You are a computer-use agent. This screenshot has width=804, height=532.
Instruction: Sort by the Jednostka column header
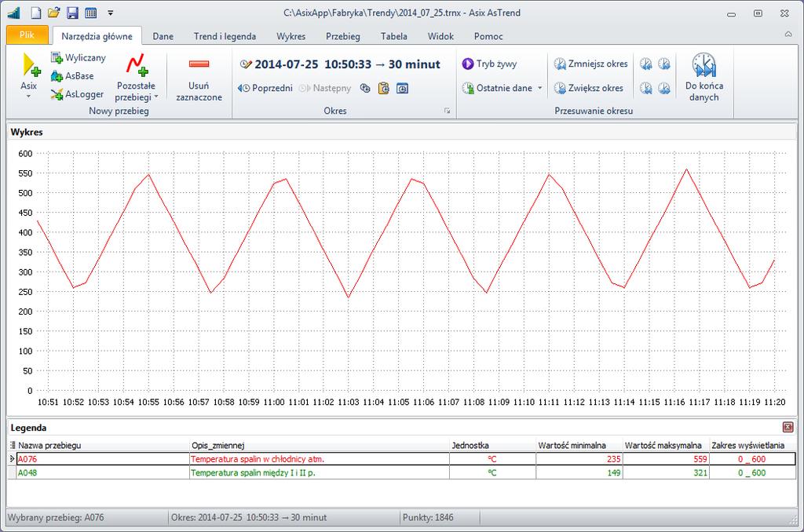click(493, 446)
